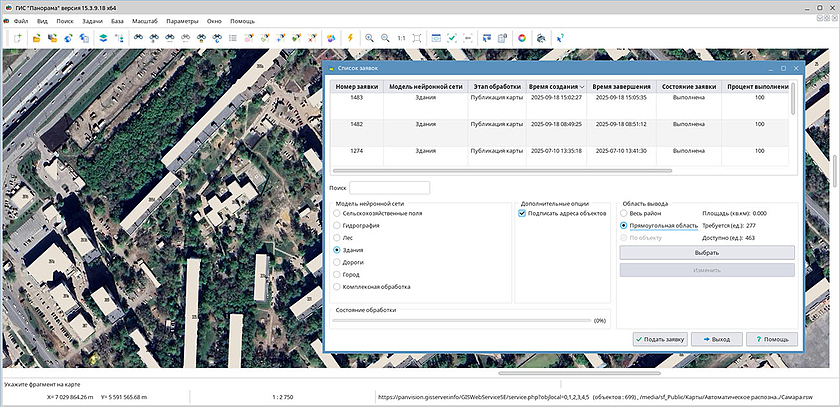This screenshot has width=840, height=407.
Task: Open the Масштаб menu
Action: point(145,20)
